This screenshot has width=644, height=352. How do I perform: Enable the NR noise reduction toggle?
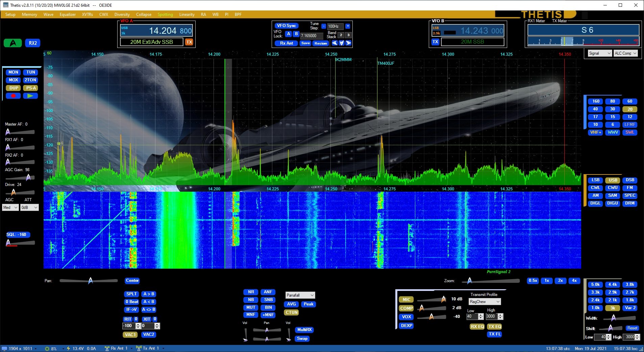[250, 292]
